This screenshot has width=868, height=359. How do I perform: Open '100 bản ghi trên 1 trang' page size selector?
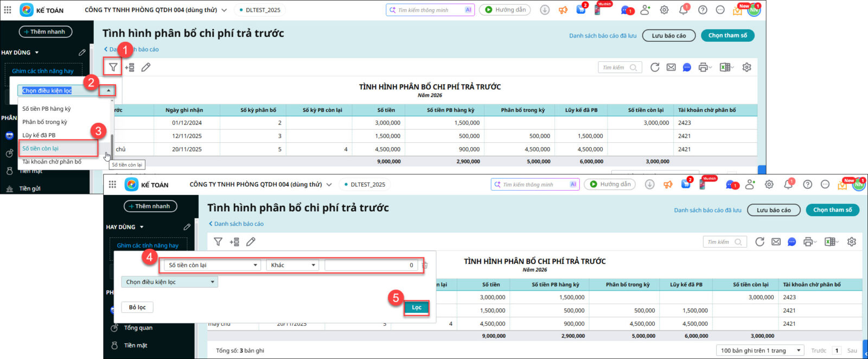(x=761, y=350)
